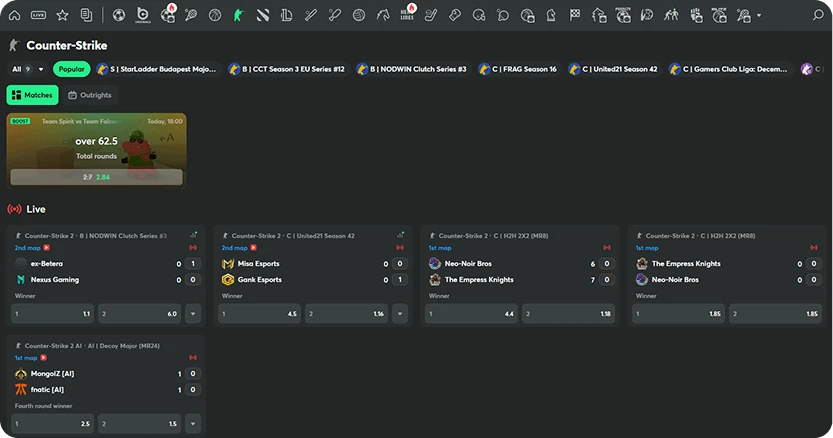Screen dimensions: 833x438
Task: Expand more markets on ex-Betera vs Nexus card
Action: (x=192, y=314)
